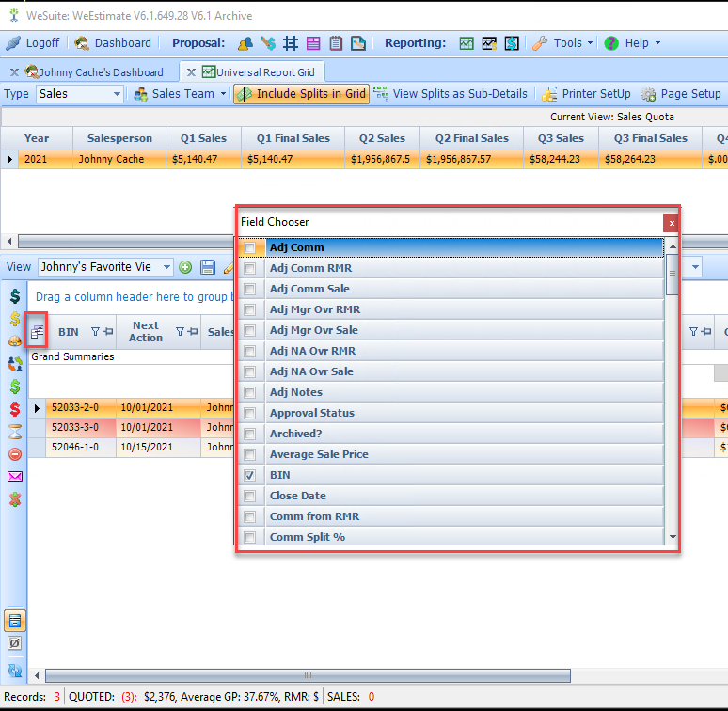Open Printer SetUp
The height and width of the screenshot is (711, 728).
[x=586, y=94]
